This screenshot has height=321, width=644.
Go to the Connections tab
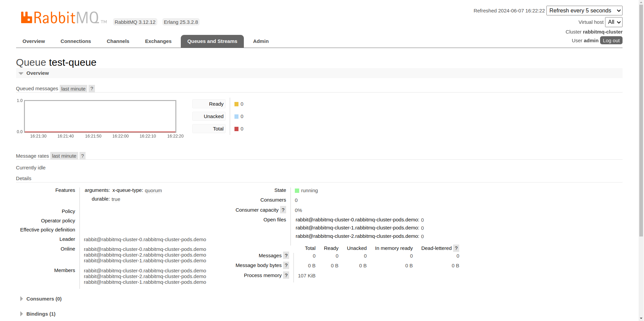point(75,41)
